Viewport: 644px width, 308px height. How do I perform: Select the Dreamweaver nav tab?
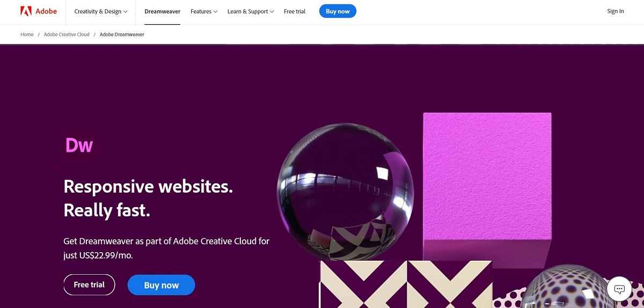(x=162, y=11)
